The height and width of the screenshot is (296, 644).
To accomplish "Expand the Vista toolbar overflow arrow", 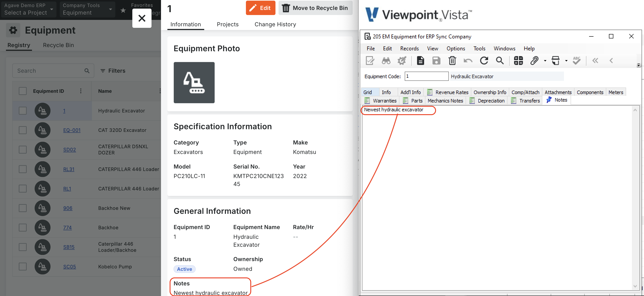I will [x=639, y=65].
